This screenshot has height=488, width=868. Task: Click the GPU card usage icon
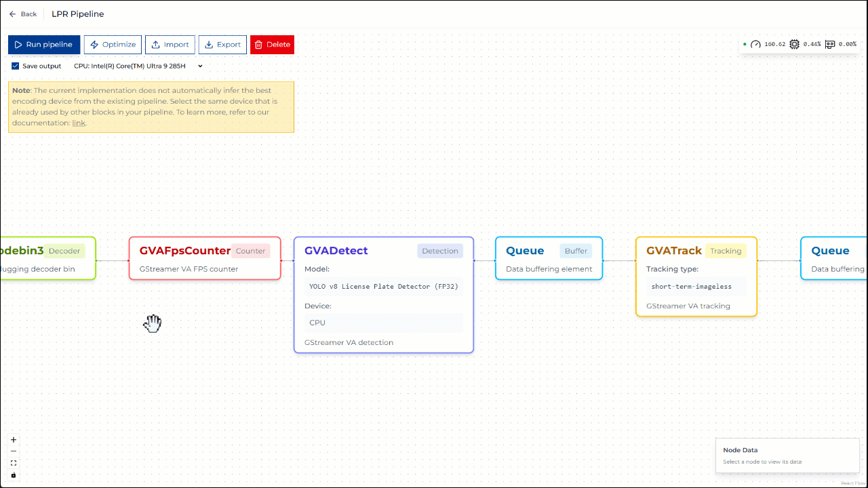(829, 44)
